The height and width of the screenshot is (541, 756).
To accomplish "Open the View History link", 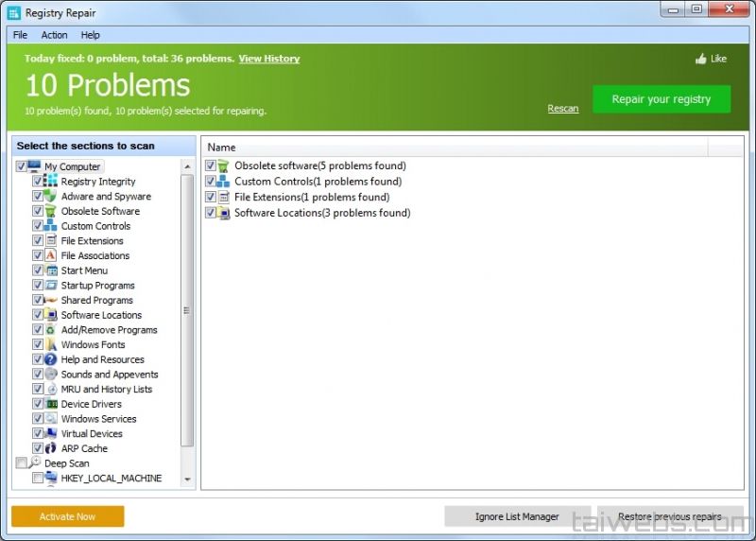I will pos(268,59).
